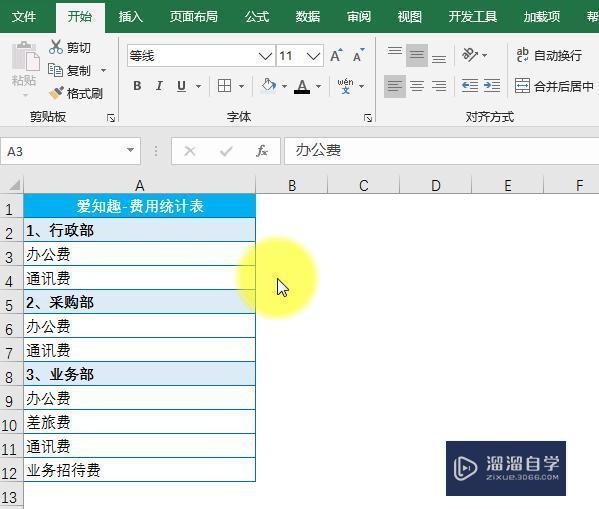Click the 复制 copy button
The width and height of the screenshot is (599, 509).
[x=73, y=70]
